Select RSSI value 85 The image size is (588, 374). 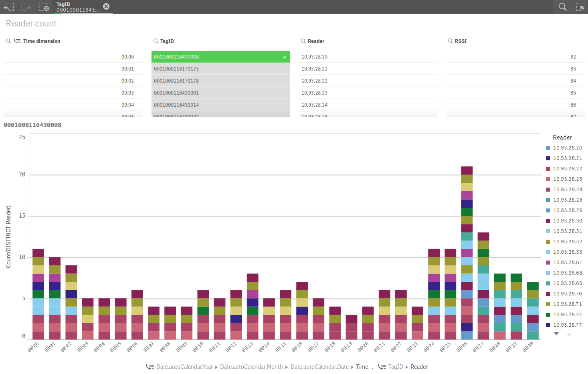(x=515, y=93)
